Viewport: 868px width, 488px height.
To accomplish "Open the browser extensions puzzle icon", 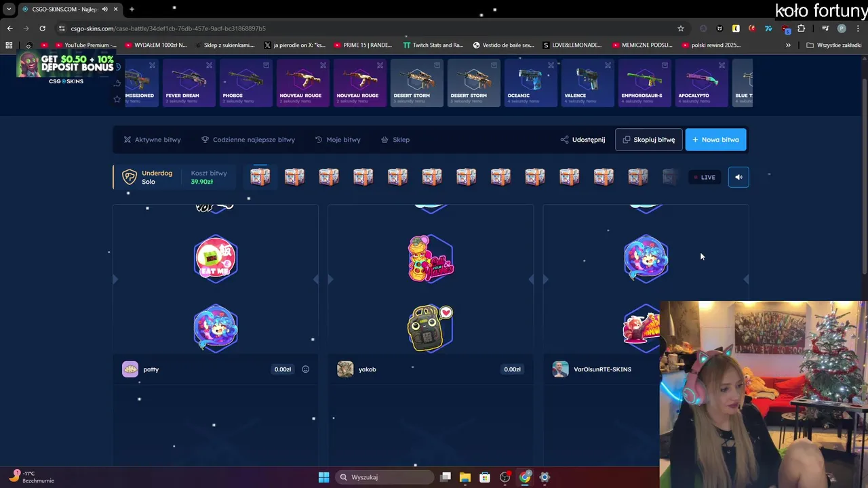I will pos(801,28).
